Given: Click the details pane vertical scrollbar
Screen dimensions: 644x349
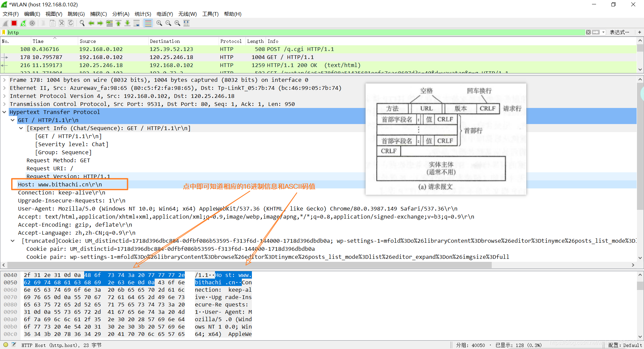Looking at the screenshot, I should tap(640, 146).
